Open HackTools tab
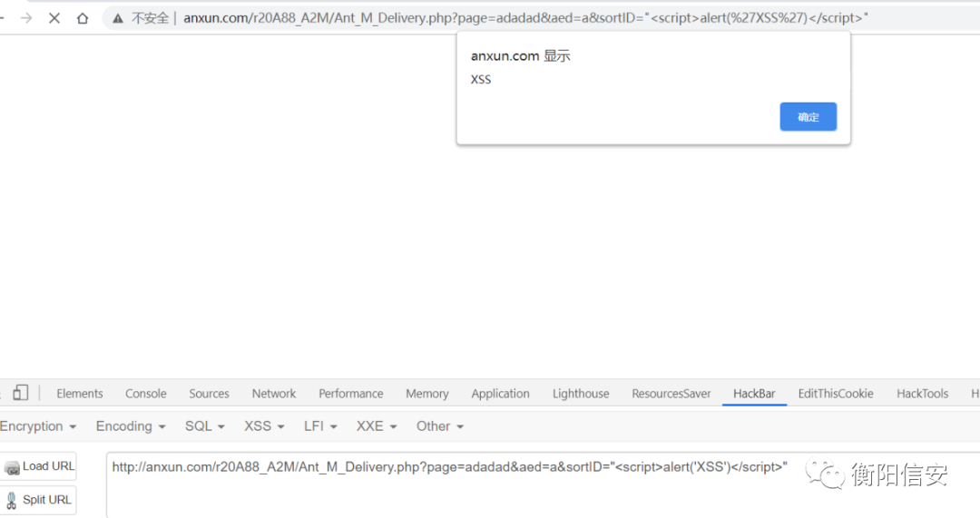The width and height of the screenshot is (980, 518). pyautogui.click(x=923, y=394)
